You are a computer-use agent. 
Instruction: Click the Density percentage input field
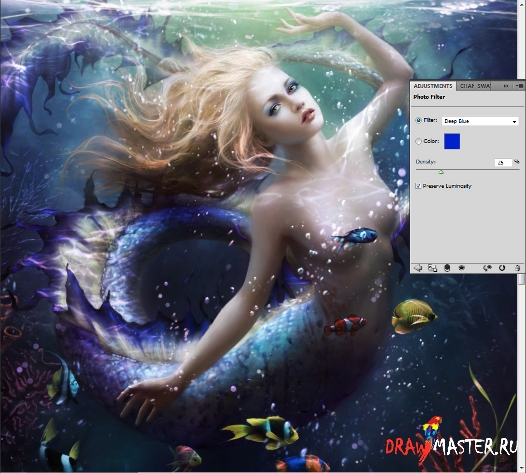503,162
